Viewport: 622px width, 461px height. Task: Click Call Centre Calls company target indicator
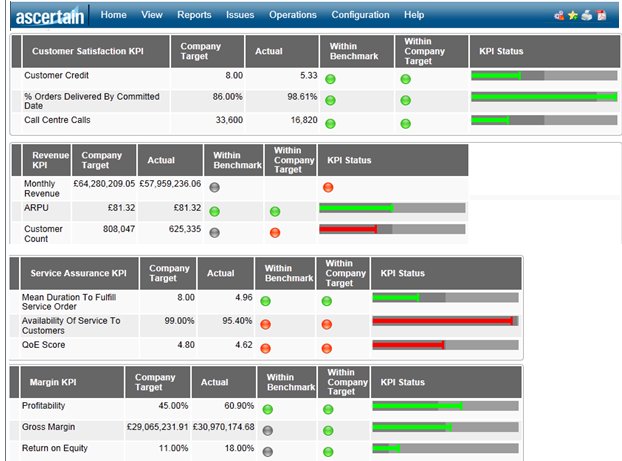point(405,124)
